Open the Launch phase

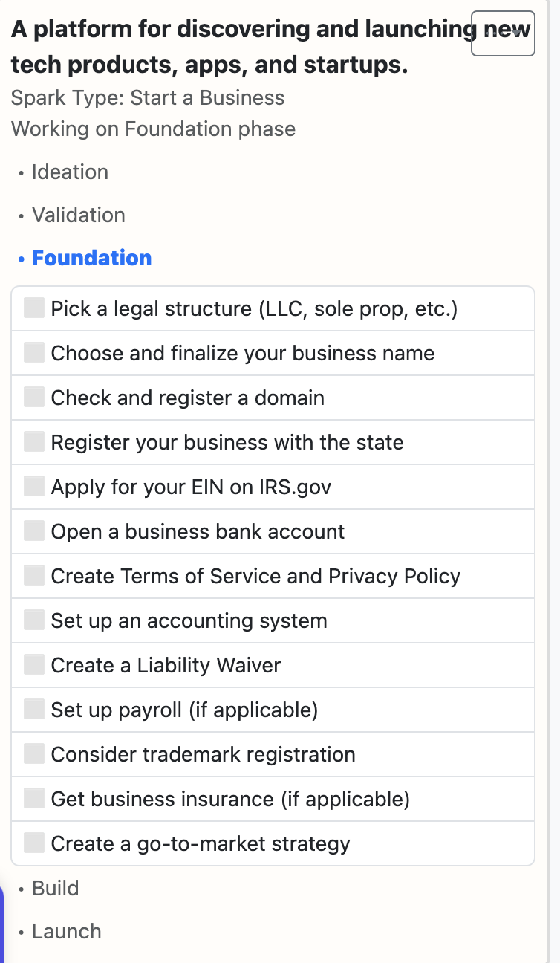click(66, 931)
